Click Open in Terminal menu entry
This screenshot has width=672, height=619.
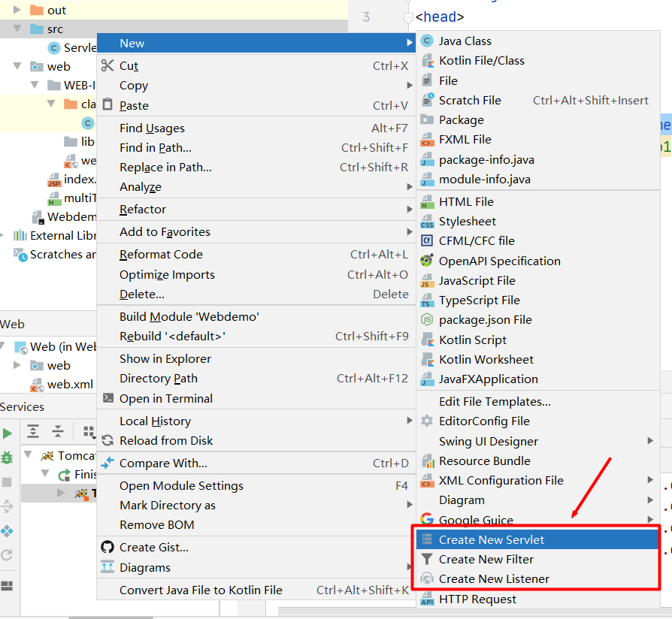click(165, 398)
